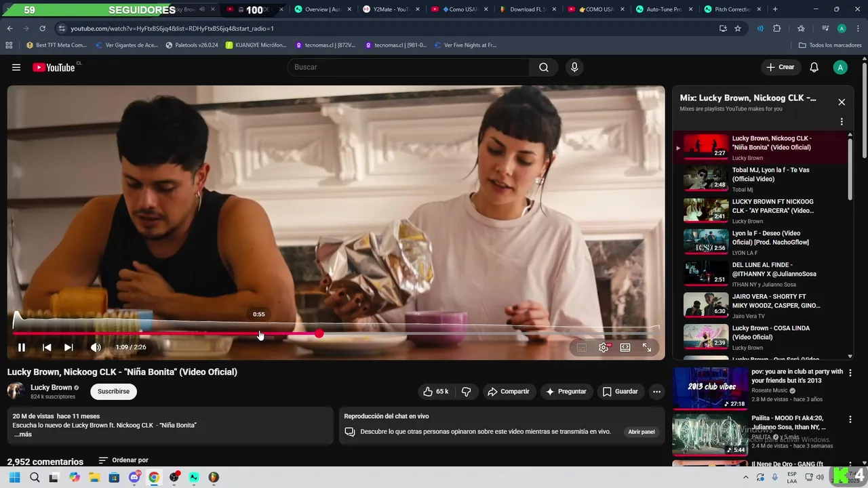Seek the video progress bar
Image resolution: width=868 pixels, height=488 pixels.
pyautogui.click(x=336, y=334)
